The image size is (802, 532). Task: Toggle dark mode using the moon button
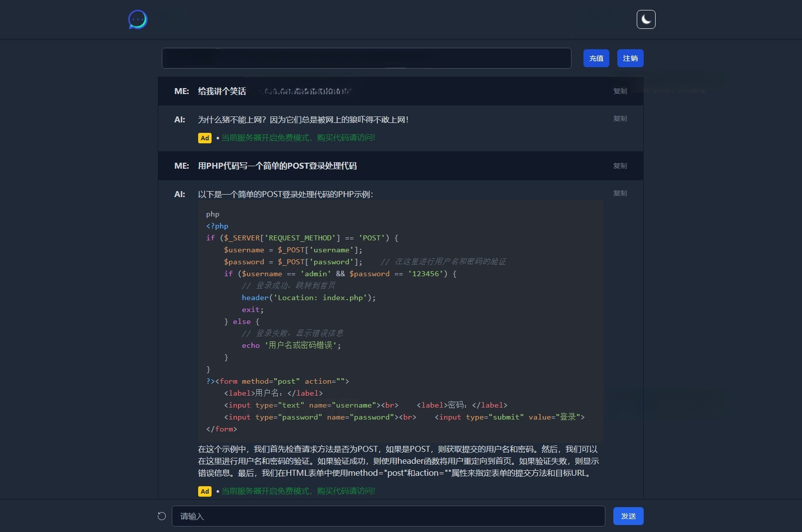(x=646, y=19)
